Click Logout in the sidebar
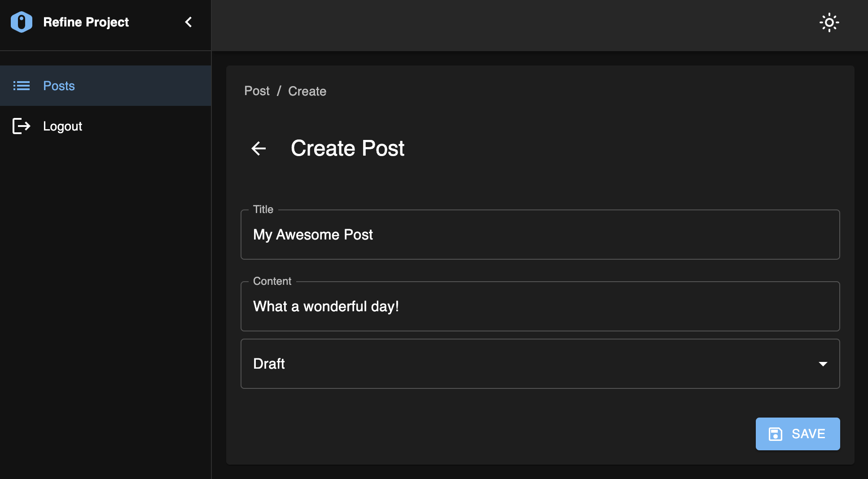The width and height of the screenshot is (868, 479). click(x=62, y=126)
